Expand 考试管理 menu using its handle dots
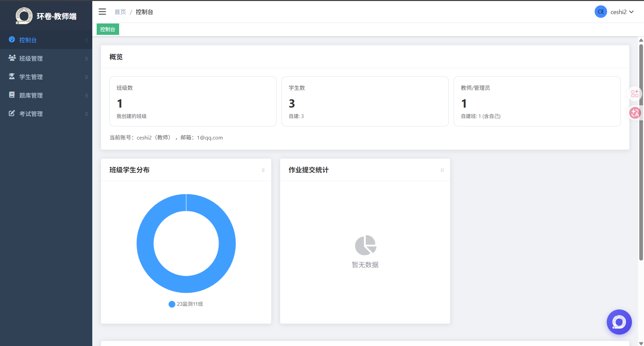Image resolution: width=644 pixels, height=346 pixels. tap(86, 114)
